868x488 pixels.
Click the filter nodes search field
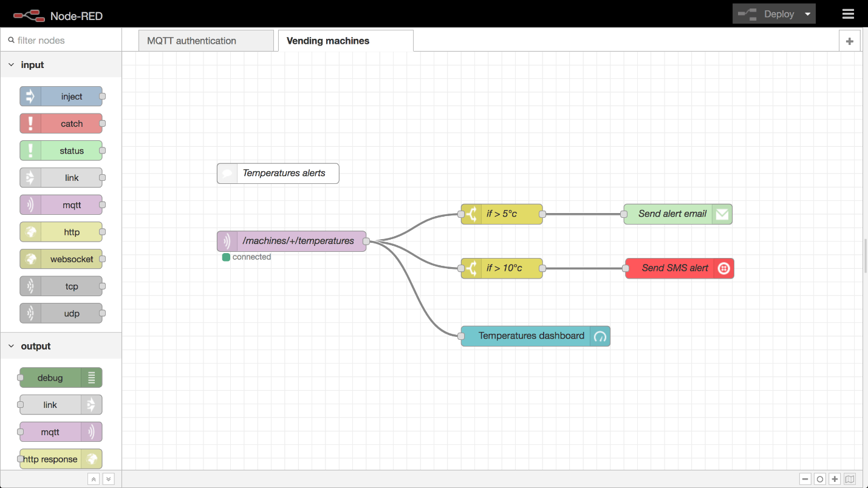click(x=61, y=40)
